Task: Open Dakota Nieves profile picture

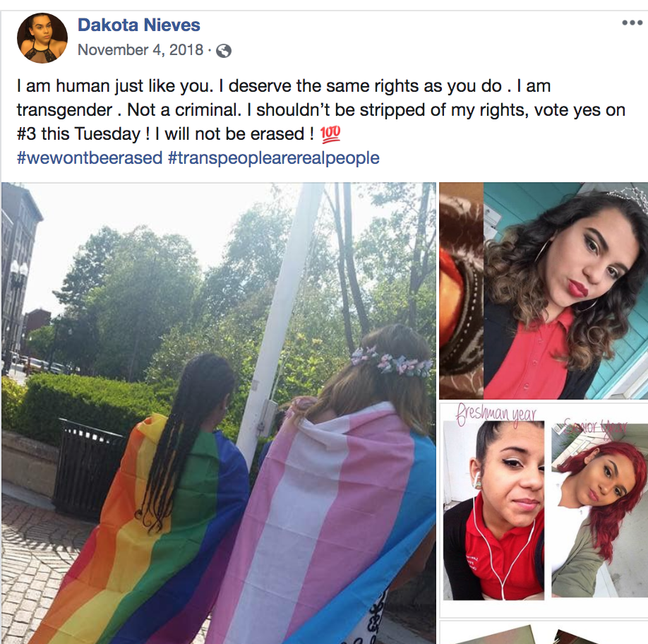Action: (x=42, y=38)
